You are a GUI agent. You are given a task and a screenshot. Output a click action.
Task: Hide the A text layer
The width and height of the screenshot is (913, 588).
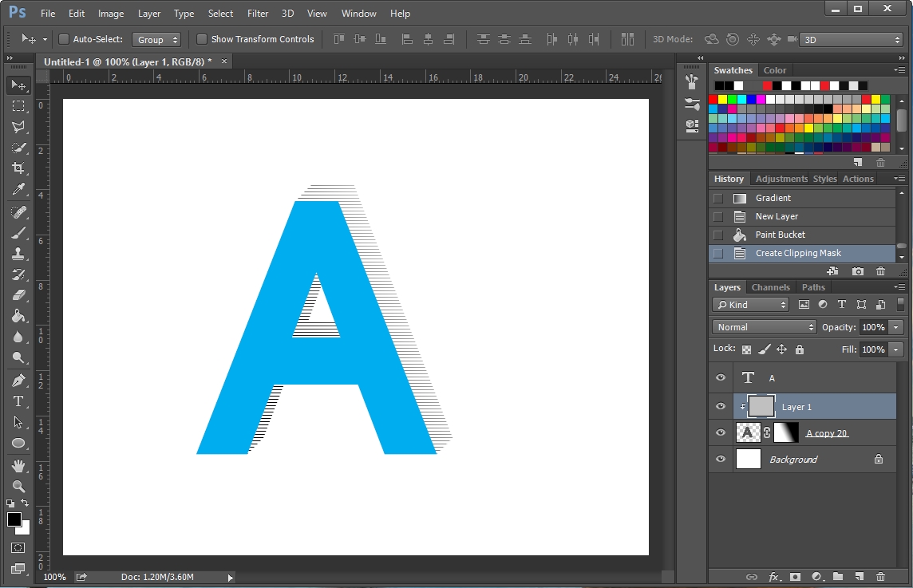(721, 378)
